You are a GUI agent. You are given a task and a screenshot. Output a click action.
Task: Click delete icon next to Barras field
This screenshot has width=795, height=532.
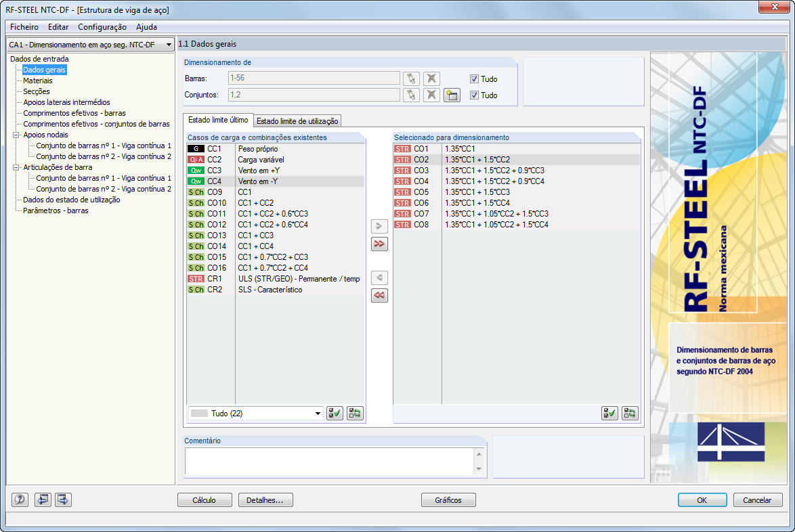[431, 79]
